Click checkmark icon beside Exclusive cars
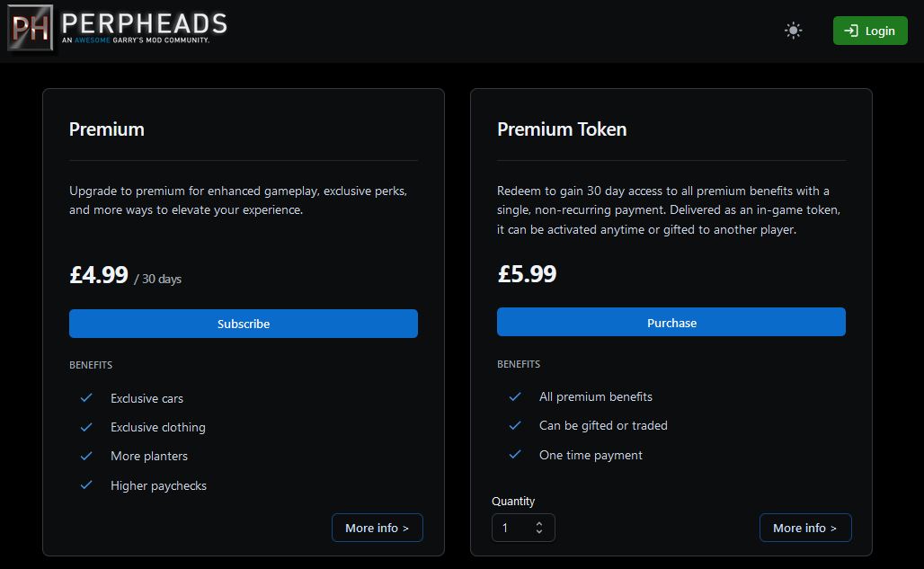 click(86, 398)
